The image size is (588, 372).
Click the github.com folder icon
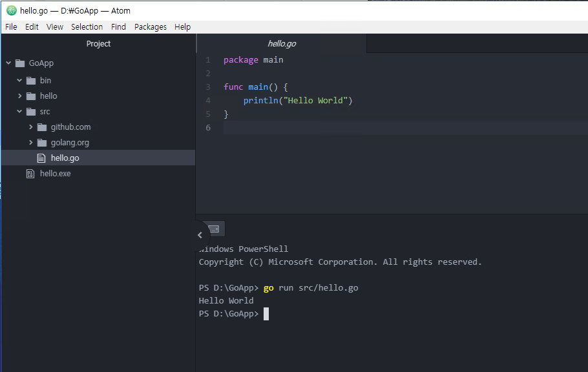42,127
